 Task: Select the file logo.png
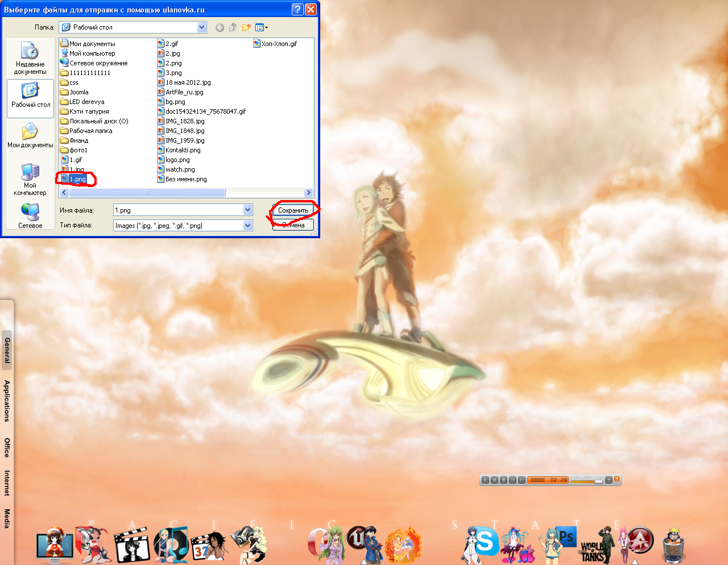[x=173, y=160]
